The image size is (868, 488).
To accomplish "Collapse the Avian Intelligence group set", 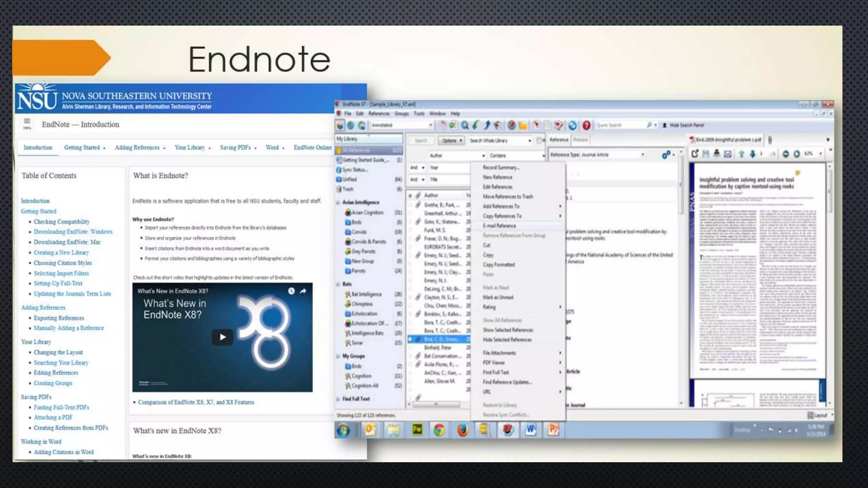I will click(x=338, y=202).
